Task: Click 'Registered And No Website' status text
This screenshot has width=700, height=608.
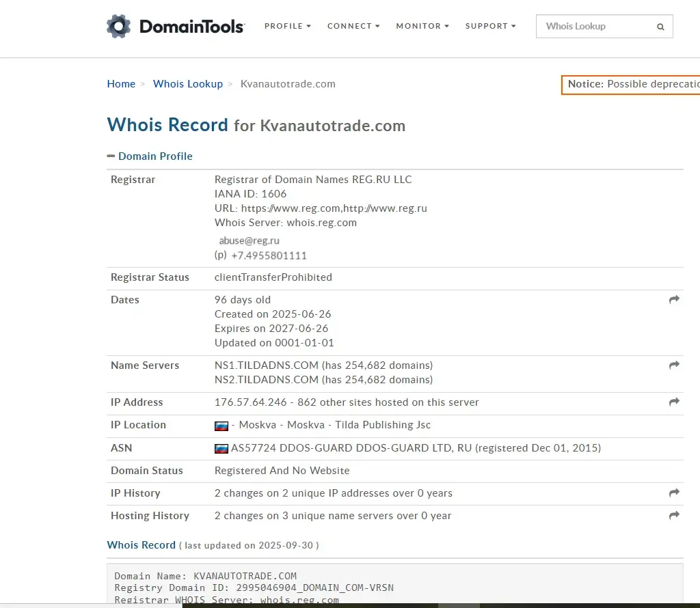Action: pos(282,471)
